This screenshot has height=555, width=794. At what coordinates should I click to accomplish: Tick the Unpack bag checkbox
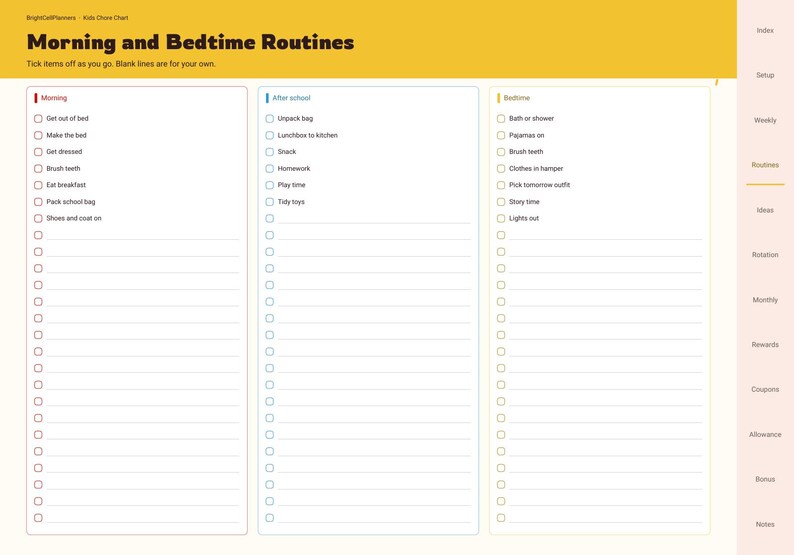coord(269,118)
